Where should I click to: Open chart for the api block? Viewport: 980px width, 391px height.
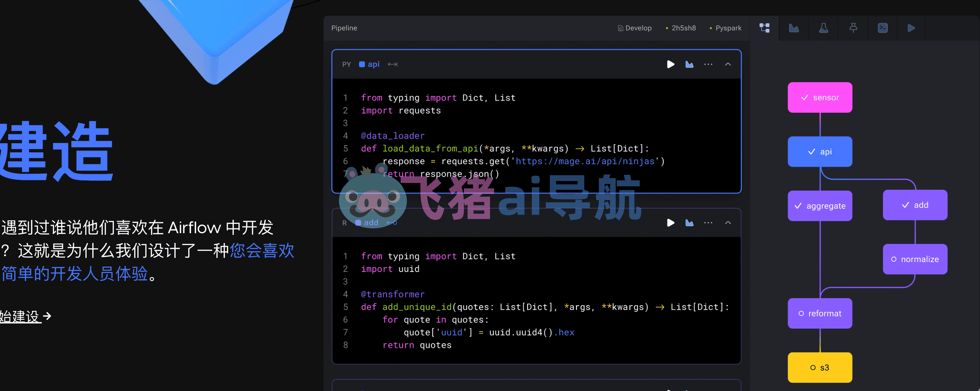pyautogui.click(x=689, y=64)
